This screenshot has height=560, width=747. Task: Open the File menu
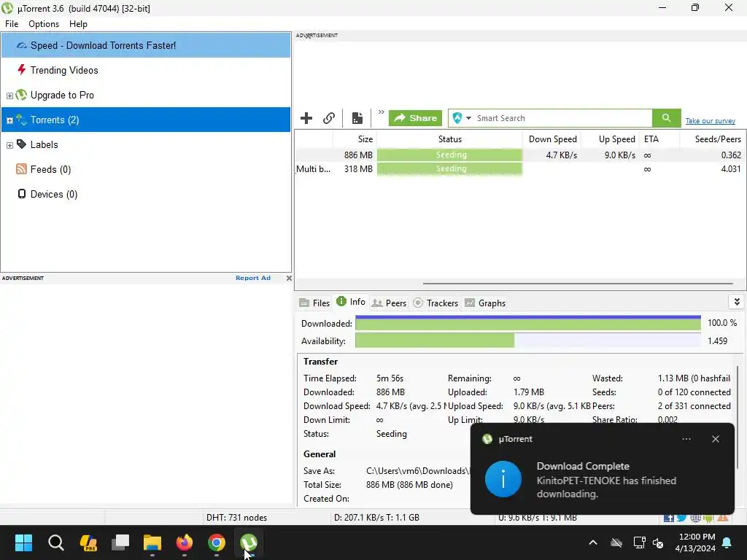click(12, 24)
